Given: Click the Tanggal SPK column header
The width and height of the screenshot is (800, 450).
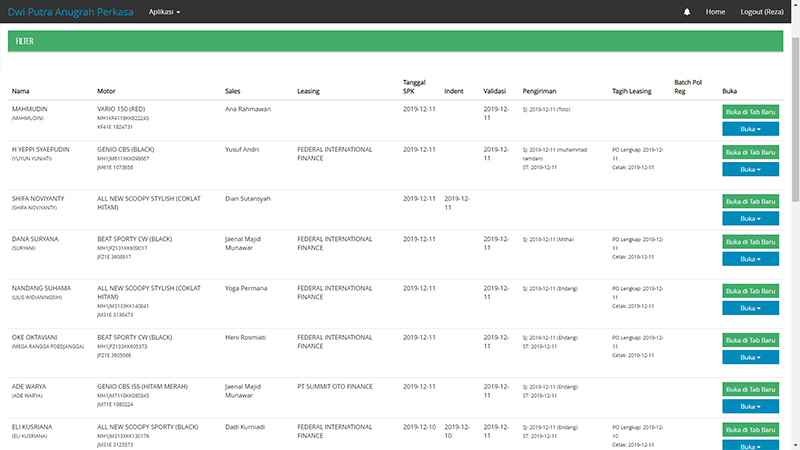Looking at the screenshot, I should [x=414, y=87].
